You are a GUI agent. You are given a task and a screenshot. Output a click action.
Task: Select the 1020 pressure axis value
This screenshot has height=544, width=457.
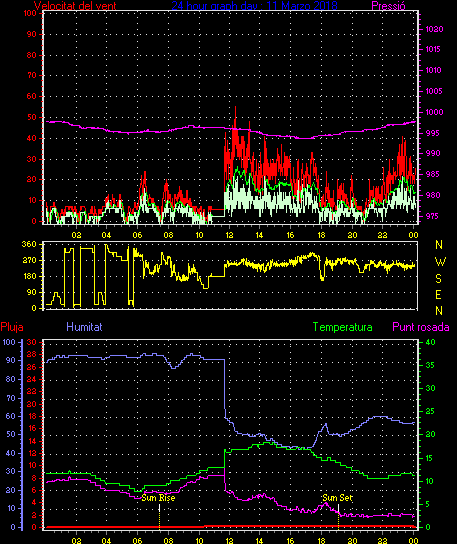(x=434, y=29)
